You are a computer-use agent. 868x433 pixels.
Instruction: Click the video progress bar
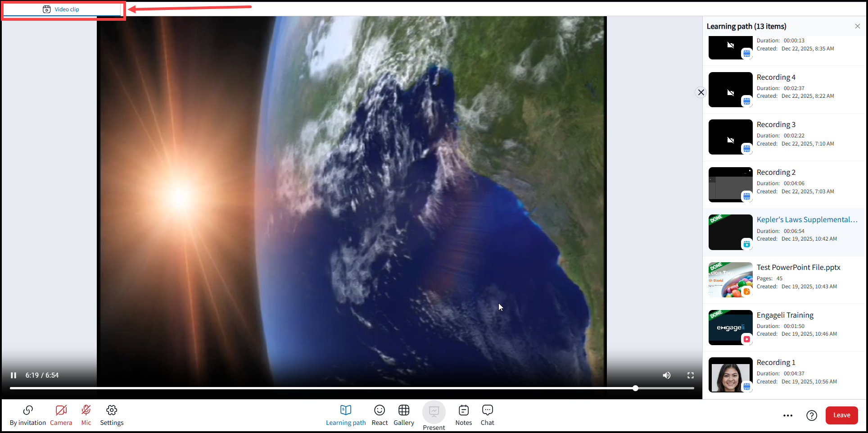(352, 388)
